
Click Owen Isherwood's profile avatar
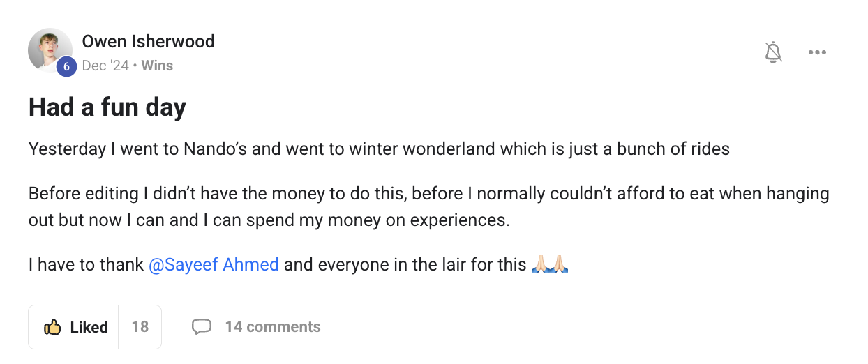pos(49,49)
